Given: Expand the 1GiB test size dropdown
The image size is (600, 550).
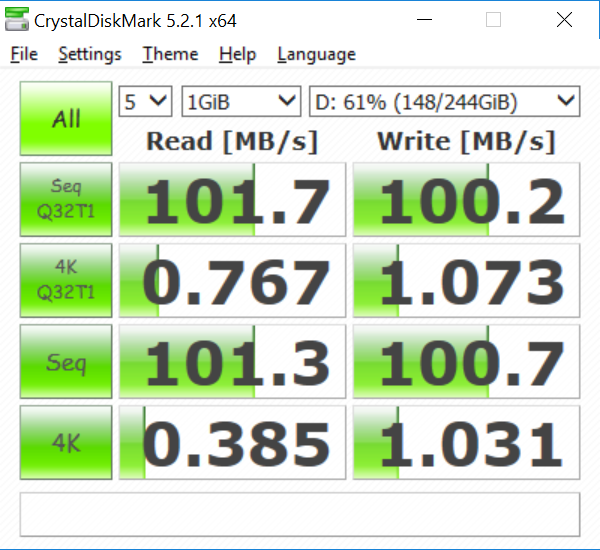Looking at the screenshot, I should tap(241, 101).
